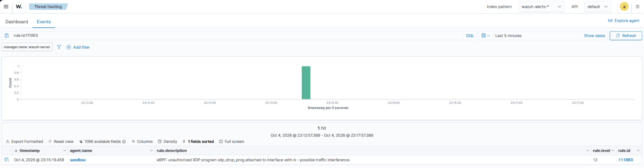Click Reset view
This screenshot has height=168, width=644.
[x=61, y=141]
